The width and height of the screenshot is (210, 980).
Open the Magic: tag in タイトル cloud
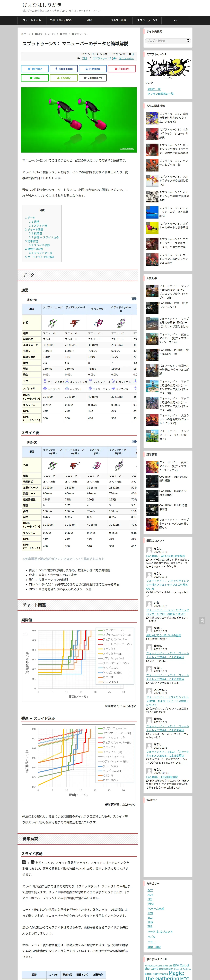click(x=176, y=973)
